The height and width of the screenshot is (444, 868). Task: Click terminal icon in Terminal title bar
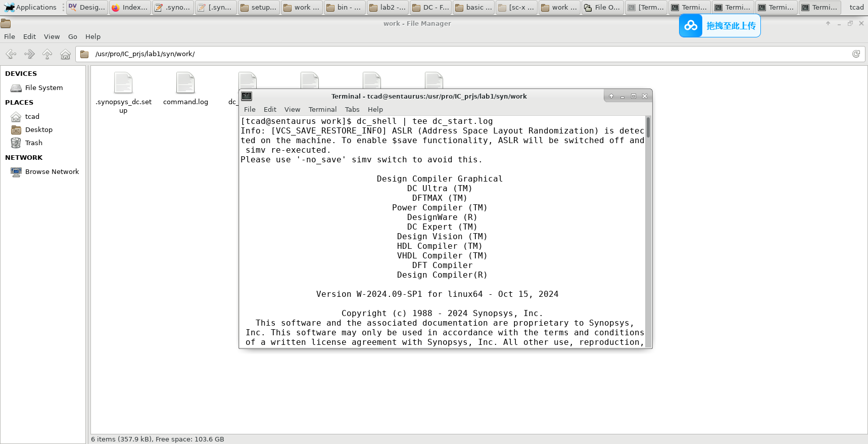pyautogui.click(x=247, y=96)
